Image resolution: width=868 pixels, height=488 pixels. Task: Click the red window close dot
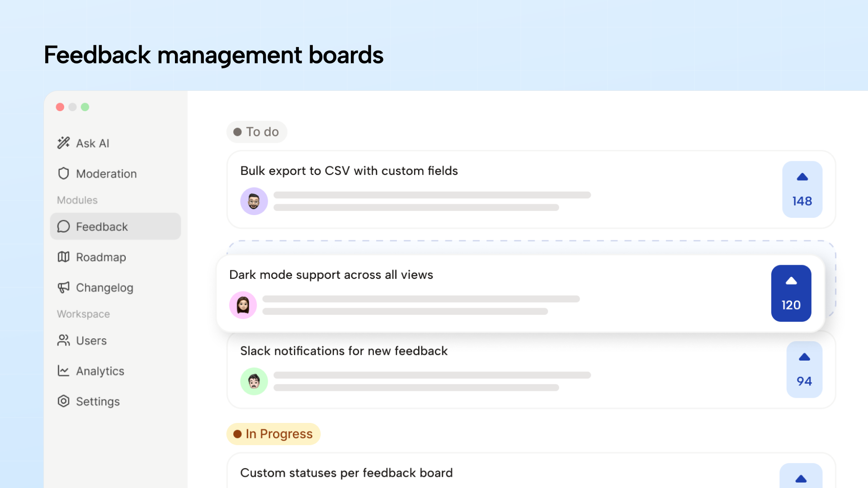[60, 107]
